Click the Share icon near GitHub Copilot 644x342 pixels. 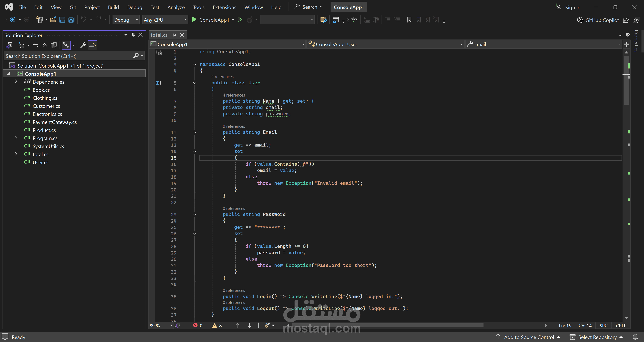point(626,20)
